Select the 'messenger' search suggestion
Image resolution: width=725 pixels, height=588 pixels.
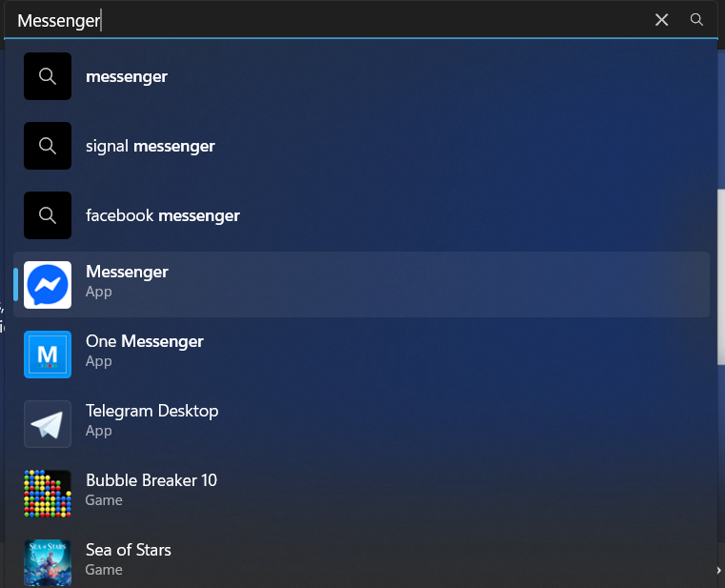click(127, 77)
